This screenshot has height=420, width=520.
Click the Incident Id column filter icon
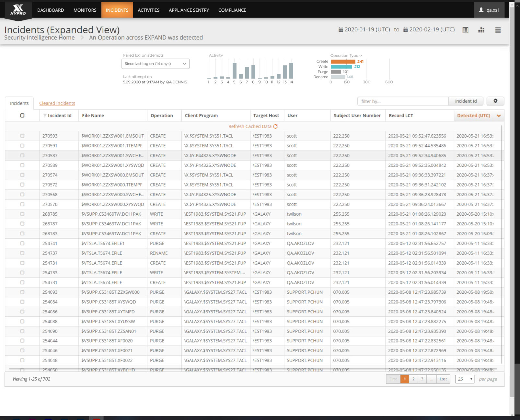click(45, 115)
